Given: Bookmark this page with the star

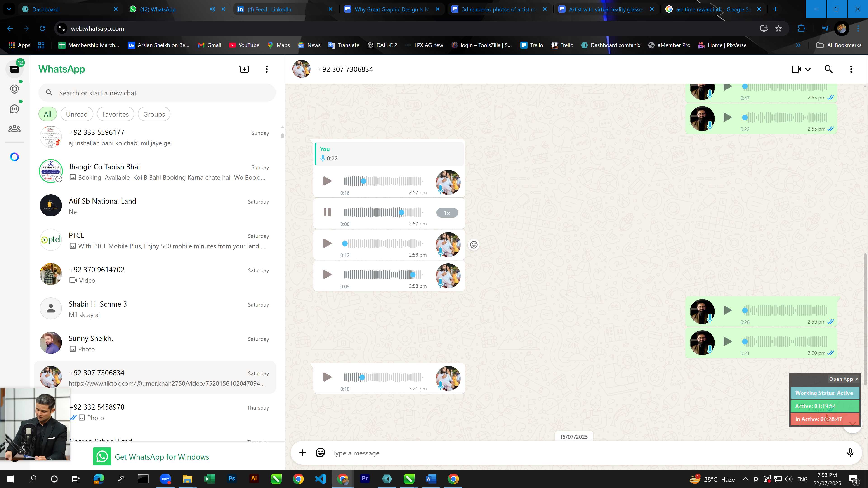Looking at the screenshot, I should pyautogui.click(x=778, y=29).
